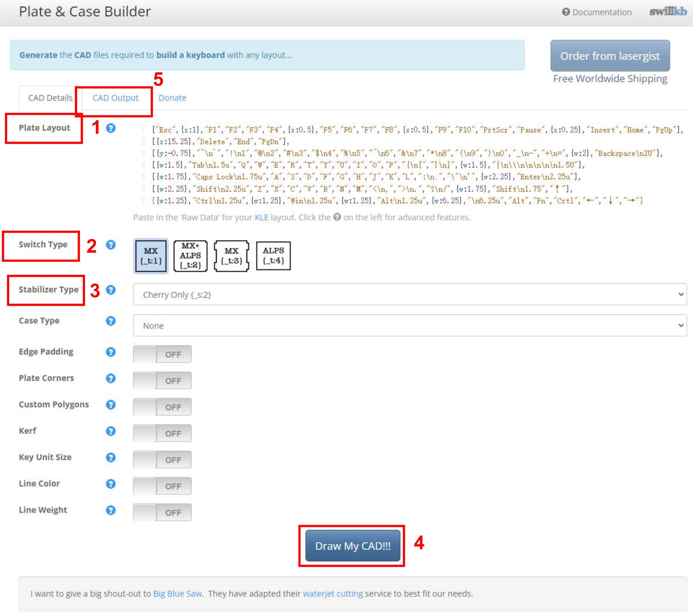Open Case Type dropdown showing None

[410, 326]
